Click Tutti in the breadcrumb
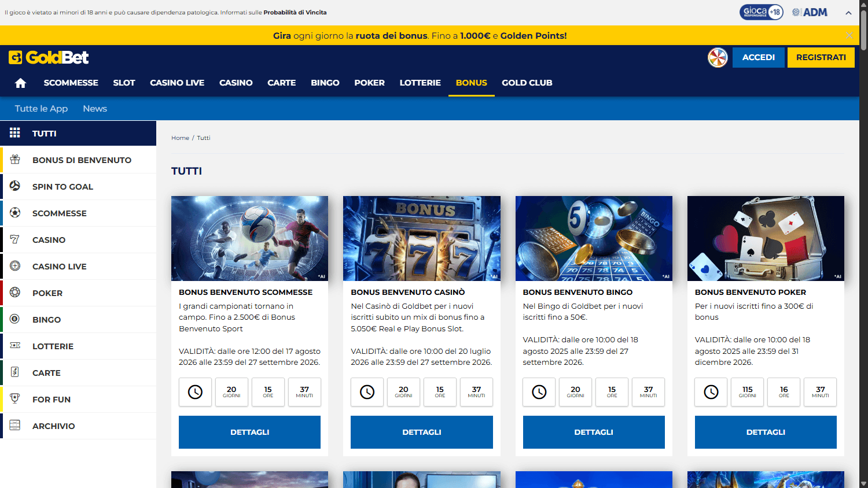This screenshot has width=868, height=488. (x=204, y=138)
